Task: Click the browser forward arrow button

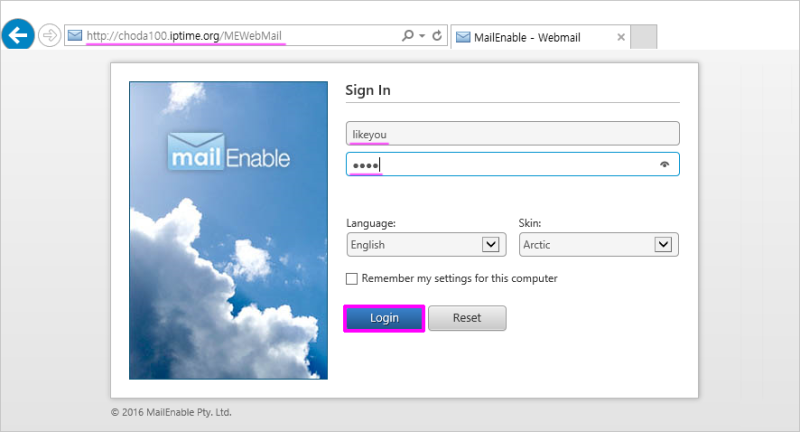Action: pos(49,36)
